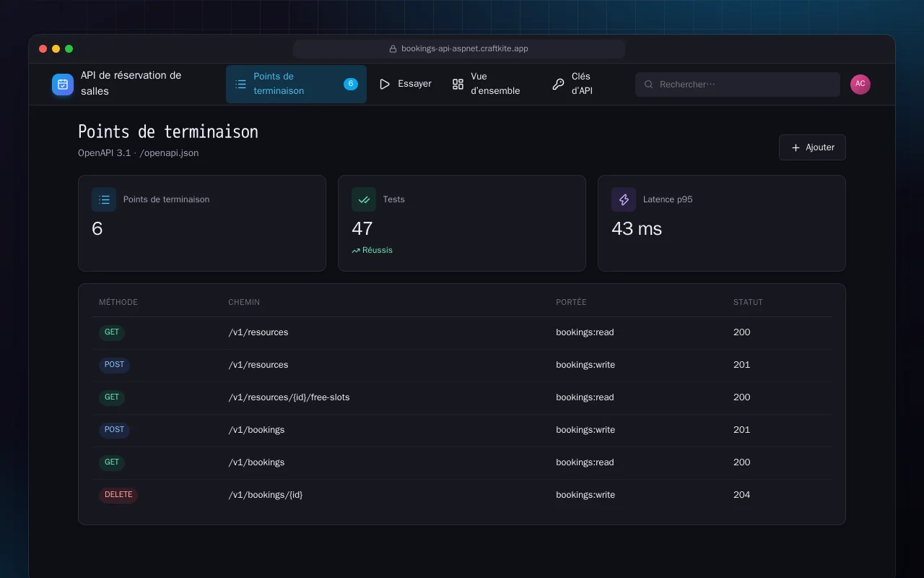This screenshot has width=924, height=578.
Task: Click the lightning icon on the Latence p95 card
Action: point(624,199)
